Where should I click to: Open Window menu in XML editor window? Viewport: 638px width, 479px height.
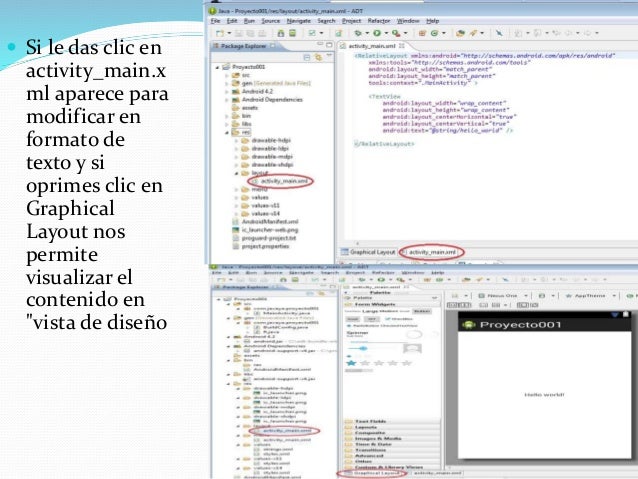pyautogui.click(x=408, y=21)
